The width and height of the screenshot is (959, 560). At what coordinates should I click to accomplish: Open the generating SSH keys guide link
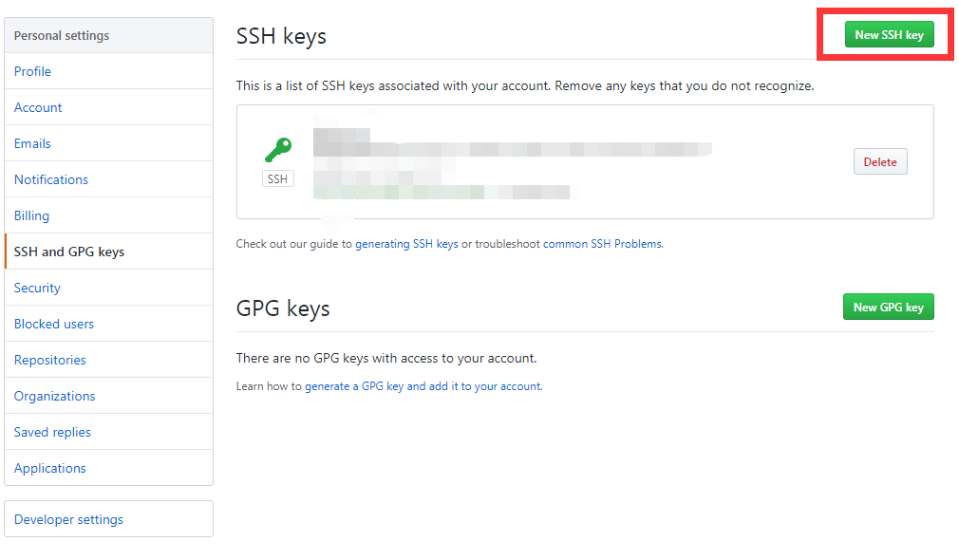tap(406, 244)
